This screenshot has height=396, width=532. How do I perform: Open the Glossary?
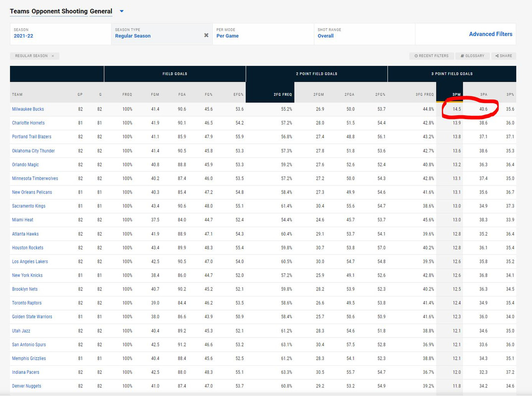[x=472, y=56]
